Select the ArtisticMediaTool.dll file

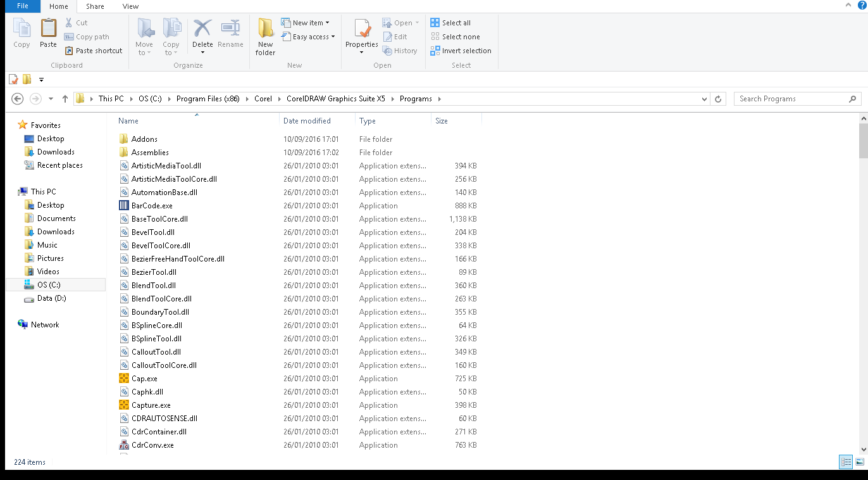point(166,166)
